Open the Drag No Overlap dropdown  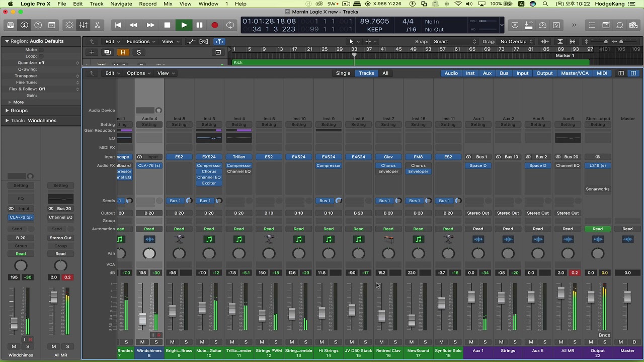pyautogui.click(x=516, y=42)
